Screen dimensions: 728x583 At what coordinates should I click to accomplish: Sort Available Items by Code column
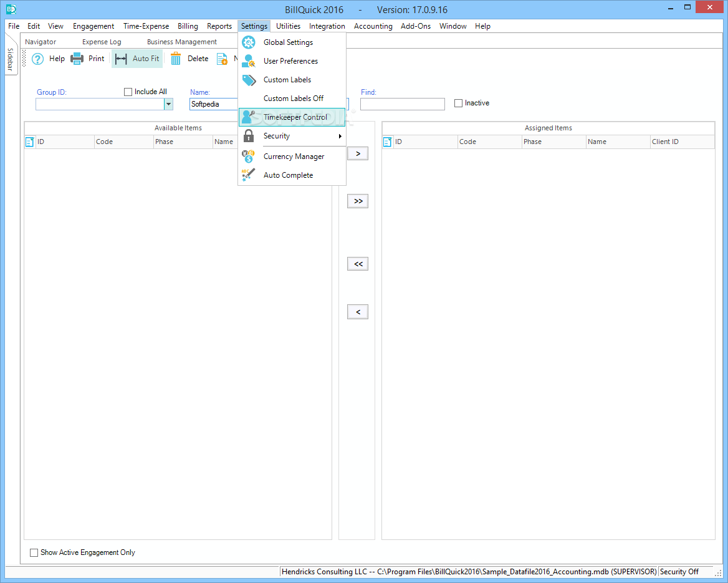pos(123,142)
